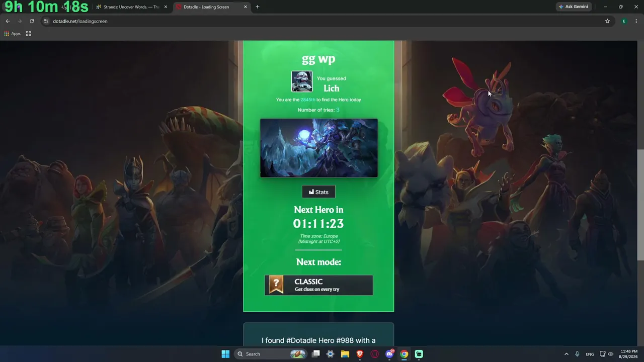The width and height of the screenshot is (644, 362).
Task: Open the network status icon in the tray
Action: click(603, 354)
